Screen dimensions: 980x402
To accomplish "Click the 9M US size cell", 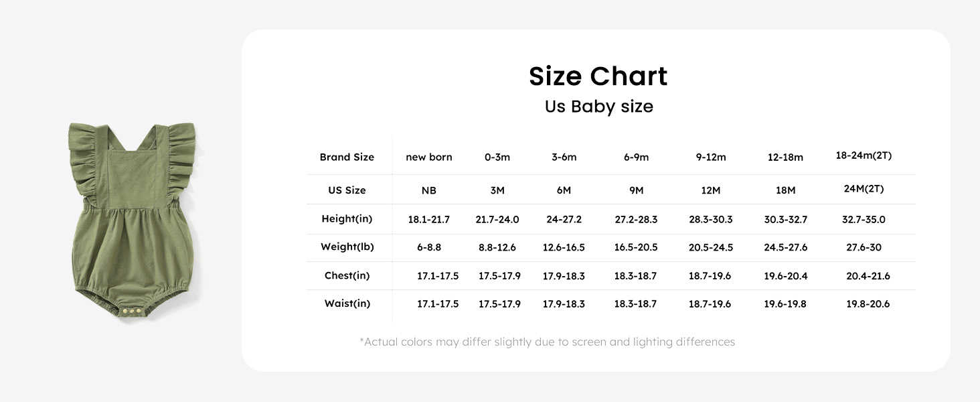I will [636, 190].
